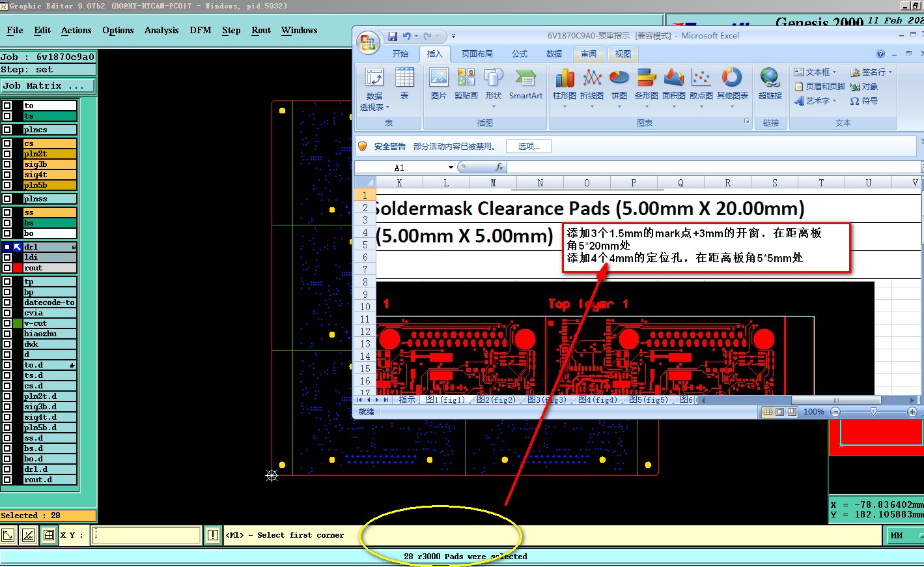The width and height of the screenshot is (924, 567).
Task: Open the Job Matrix selector in Genesis
Action: 48,85
